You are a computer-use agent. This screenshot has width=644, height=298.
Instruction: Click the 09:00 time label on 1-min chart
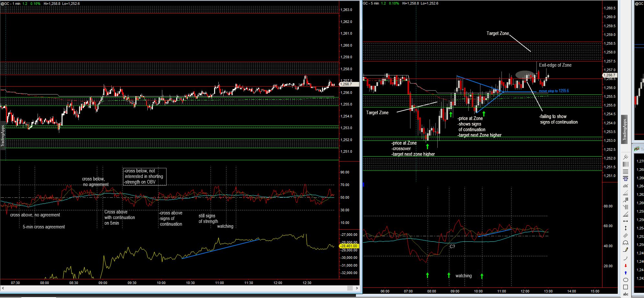tap(103, 283)
